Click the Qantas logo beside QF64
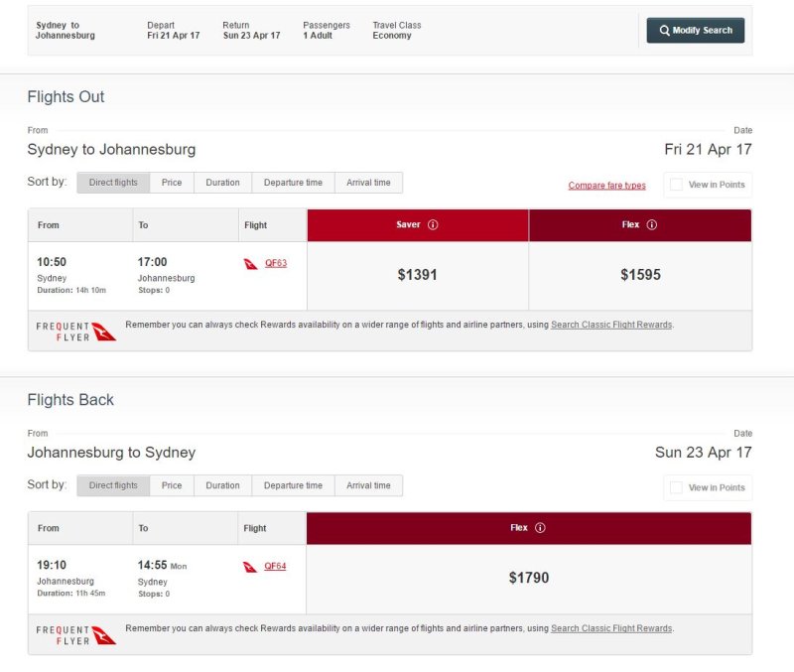Image resolution: width=794 pixels, height=672 pixels. [250, 567]
